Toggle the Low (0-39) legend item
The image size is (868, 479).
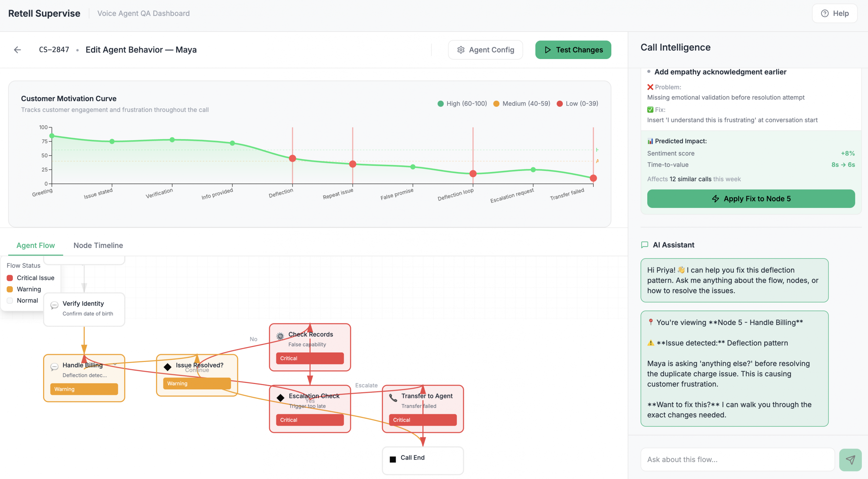577,103
